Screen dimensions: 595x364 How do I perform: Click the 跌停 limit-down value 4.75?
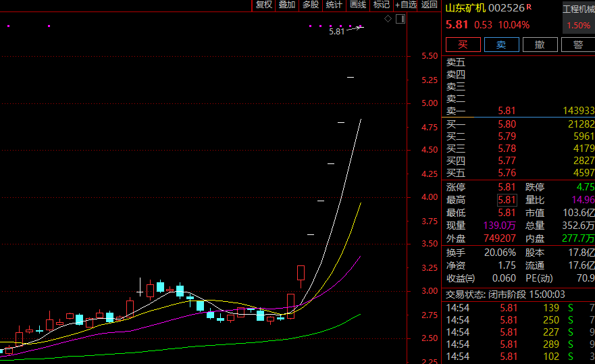coord(586,187)
